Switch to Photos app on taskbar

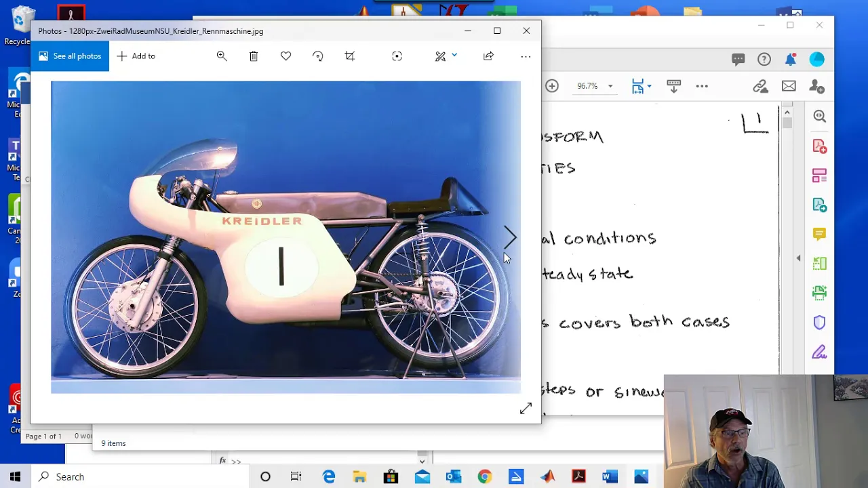[641, 476]
